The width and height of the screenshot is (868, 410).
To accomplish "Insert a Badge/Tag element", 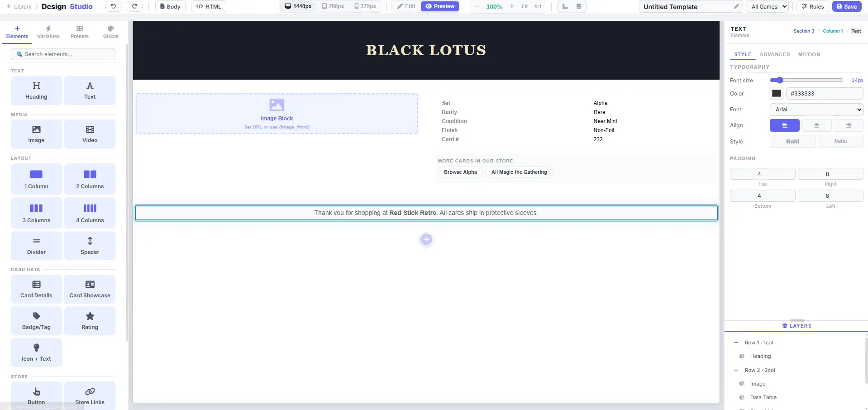I will pyautogui.click(x=36, y=321).
